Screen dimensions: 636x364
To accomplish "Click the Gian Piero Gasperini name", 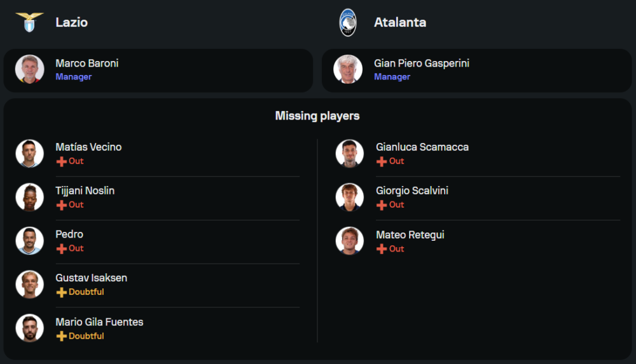I will 422,64.
